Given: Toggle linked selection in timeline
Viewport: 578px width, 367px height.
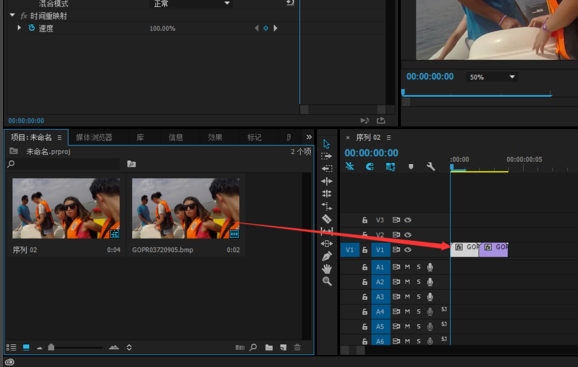Looking at the screenshot, I should click(390, 167).
